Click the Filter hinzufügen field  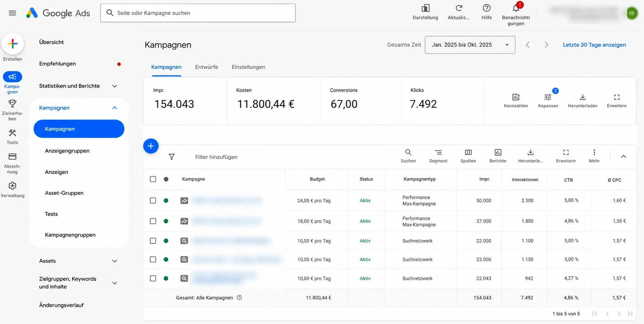point(216,157)
